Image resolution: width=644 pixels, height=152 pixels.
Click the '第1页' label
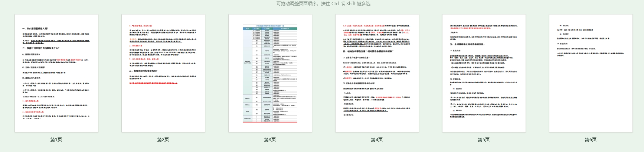pyautogui.click(x=56, y=140)
